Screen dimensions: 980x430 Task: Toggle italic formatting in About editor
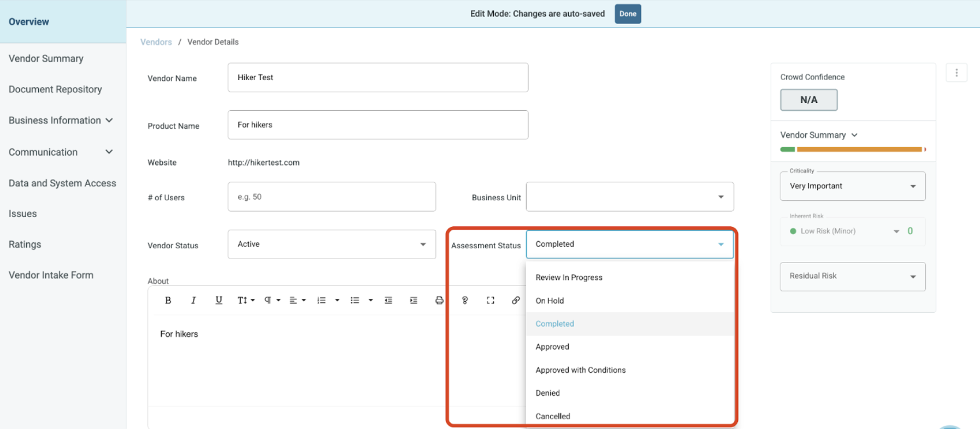pyautogui.click(x=193, y=300)
